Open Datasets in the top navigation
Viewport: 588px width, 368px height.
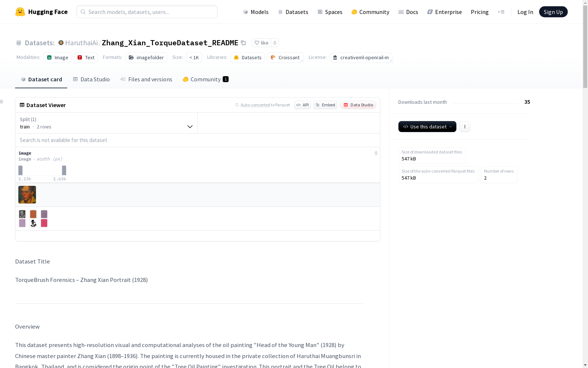[x=293, y=12]
